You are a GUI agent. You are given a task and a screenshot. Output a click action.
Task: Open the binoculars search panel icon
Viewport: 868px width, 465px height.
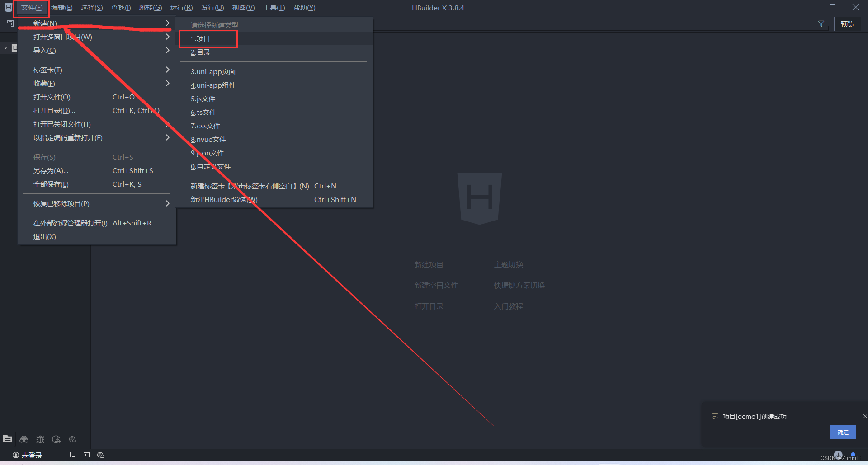coord(24,439)
